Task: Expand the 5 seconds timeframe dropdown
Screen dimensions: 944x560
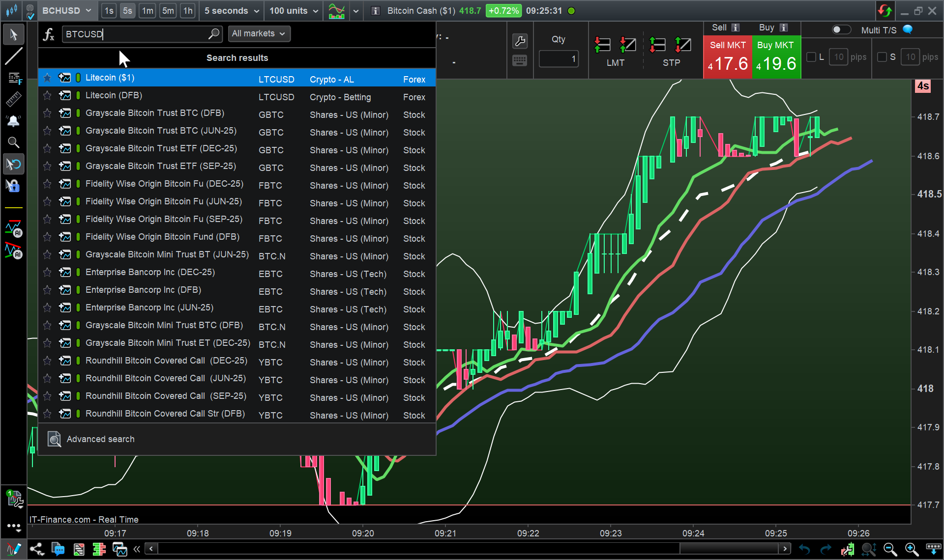Action: [x=231, y=11]
